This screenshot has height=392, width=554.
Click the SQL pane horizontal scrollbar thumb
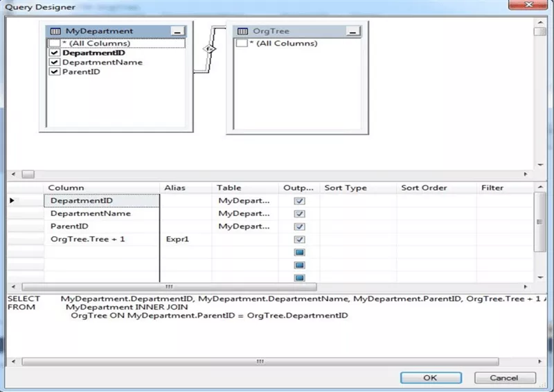[x=260, y=362]
